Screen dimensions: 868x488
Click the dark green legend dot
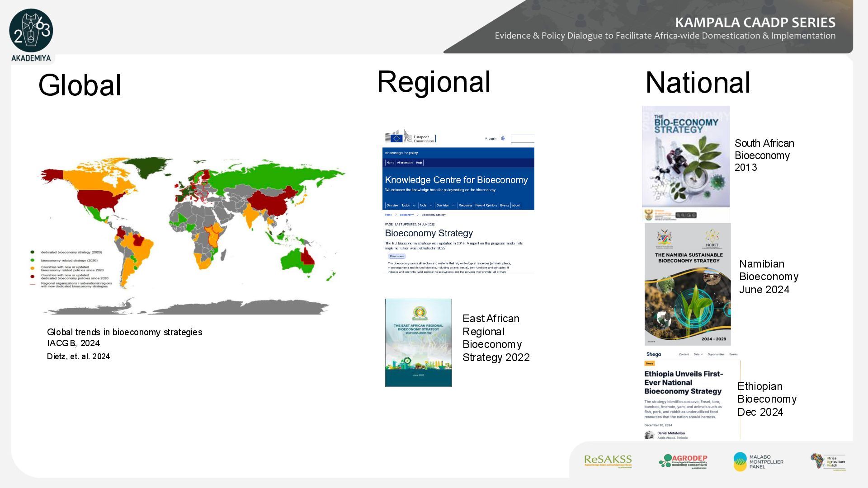tap(33, 252)
